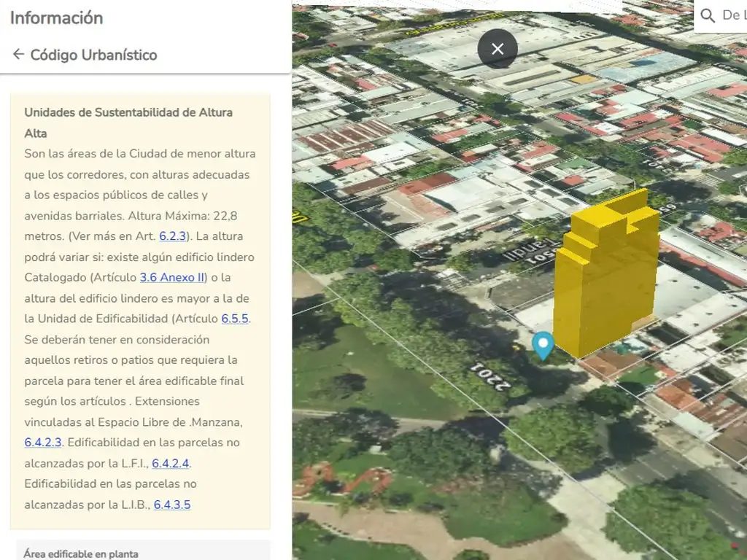Click the Información panel title

[56, 18]
